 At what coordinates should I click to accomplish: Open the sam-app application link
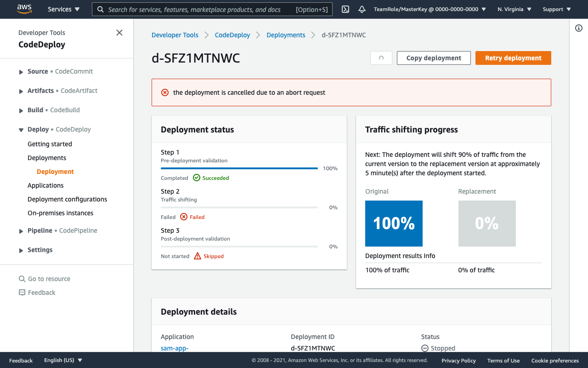click(x=175, y=348)
